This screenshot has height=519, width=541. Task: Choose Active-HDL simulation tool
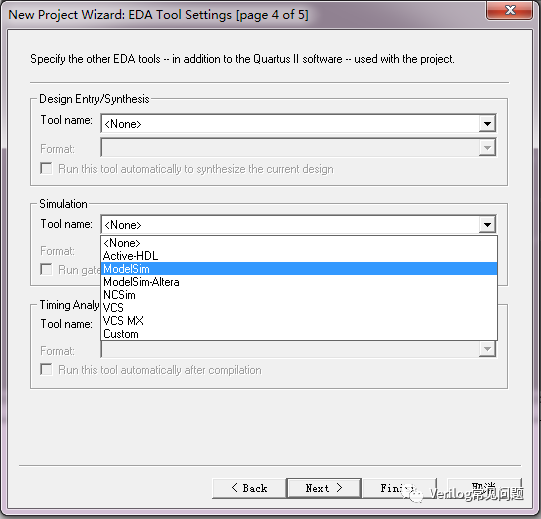[299, 256]
